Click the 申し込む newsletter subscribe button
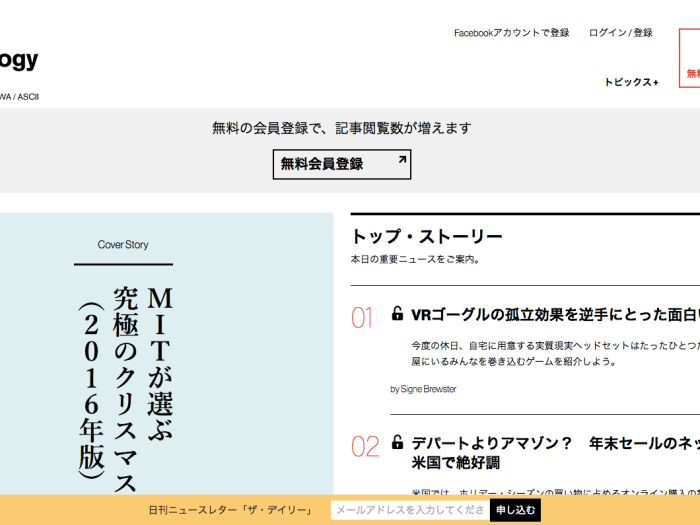Viewport: 700px width, 525px height. tap(515, 511)
